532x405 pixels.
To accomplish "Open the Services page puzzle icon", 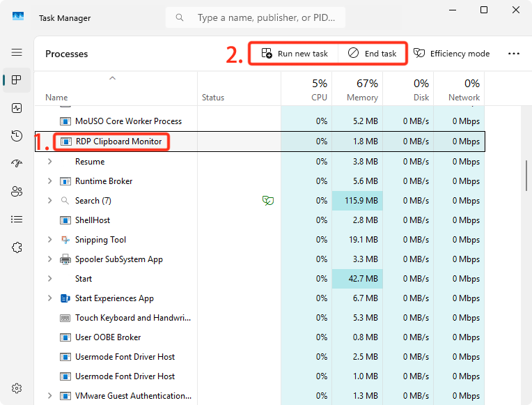I will pyautogui.click(x=17, y=247).
